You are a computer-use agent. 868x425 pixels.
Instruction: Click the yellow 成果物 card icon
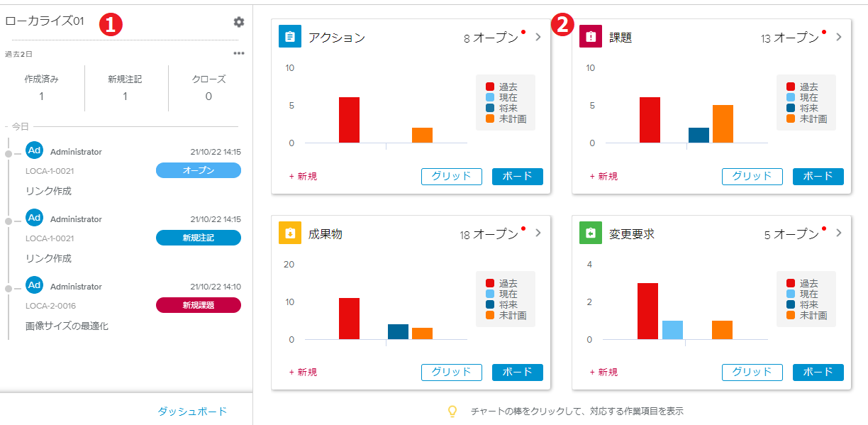(x=290, y=233)
